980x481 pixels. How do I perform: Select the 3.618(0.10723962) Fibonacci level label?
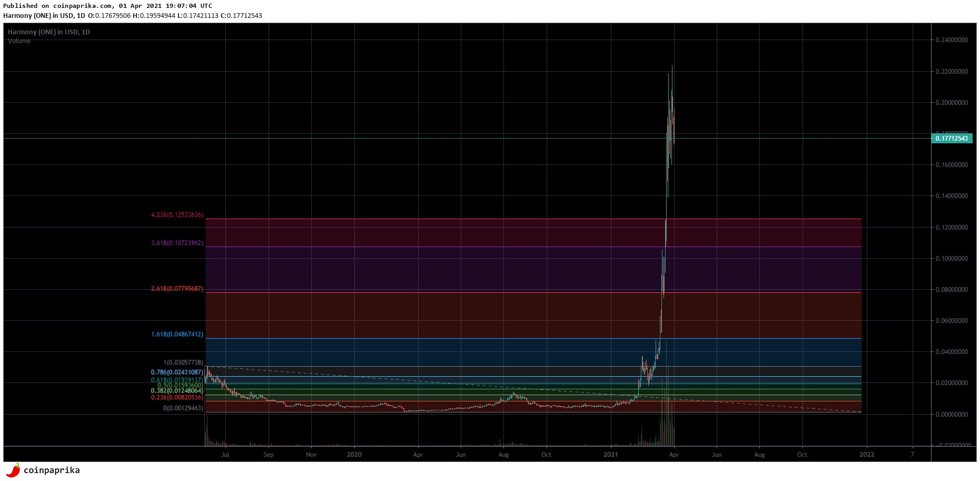[x=177, y=243]
